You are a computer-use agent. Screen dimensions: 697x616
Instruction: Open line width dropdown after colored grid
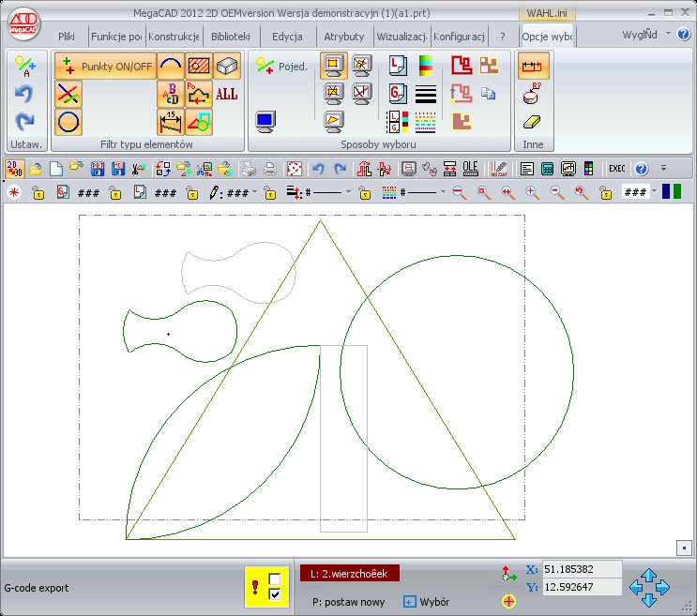pyautogui.click(x=443, y=192)
